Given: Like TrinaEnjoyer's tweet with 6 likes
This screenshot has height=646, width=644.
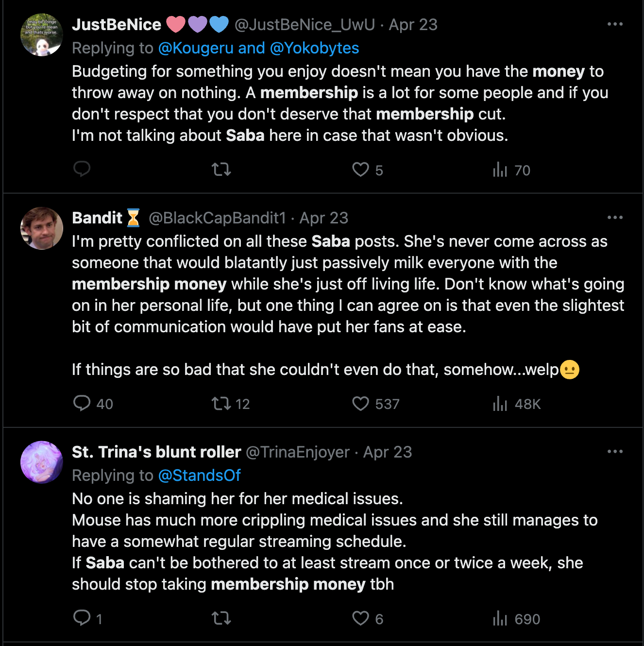Looking at the screenshot, I should pyautogui.click(x=368, y=618).
